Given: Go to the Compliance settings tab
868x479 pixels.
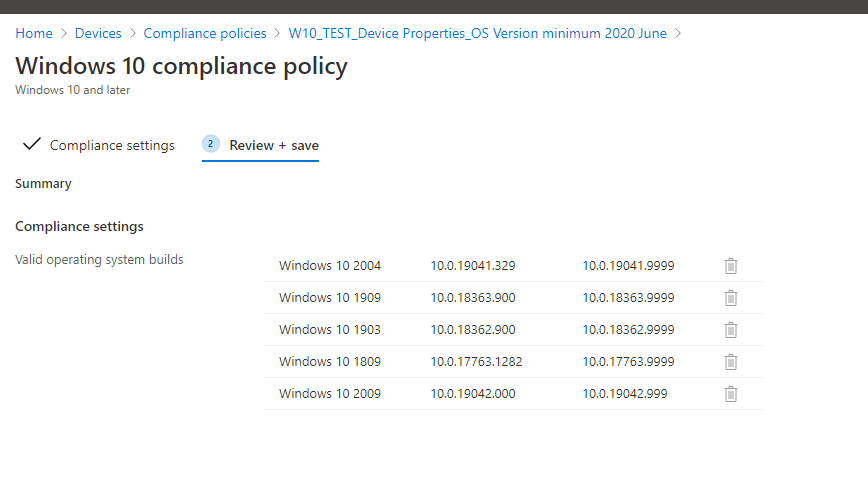Looking at the screenshot, I should point(112,145).
